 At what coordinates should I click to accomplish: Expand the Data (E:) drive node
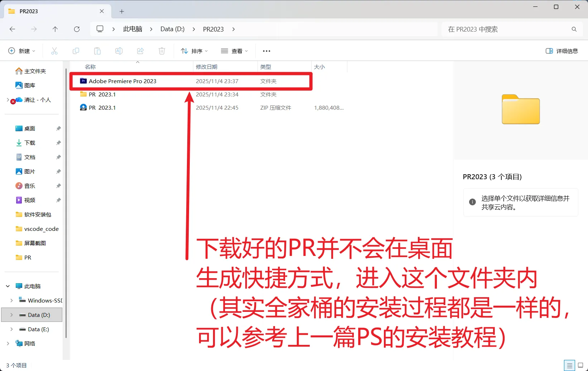point(11,329)
